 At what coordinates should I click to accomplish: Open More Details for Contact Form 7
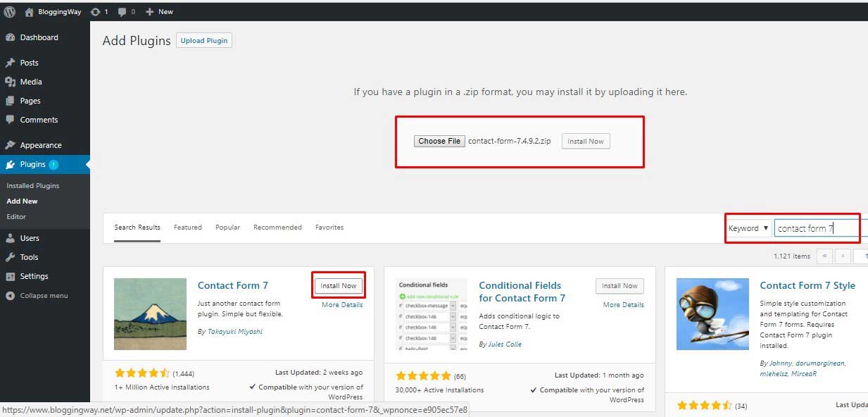coord(342,305)
